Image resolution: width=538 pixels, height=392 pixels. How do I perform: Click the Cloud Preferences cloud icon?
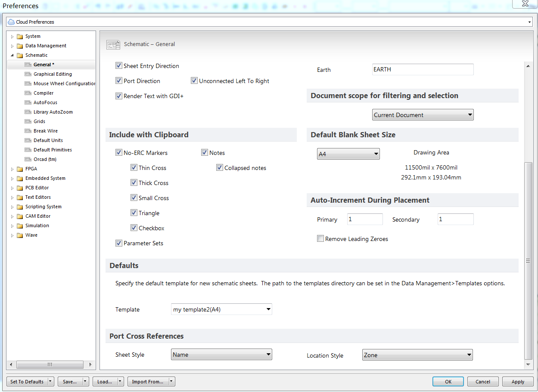pos(11,22)
